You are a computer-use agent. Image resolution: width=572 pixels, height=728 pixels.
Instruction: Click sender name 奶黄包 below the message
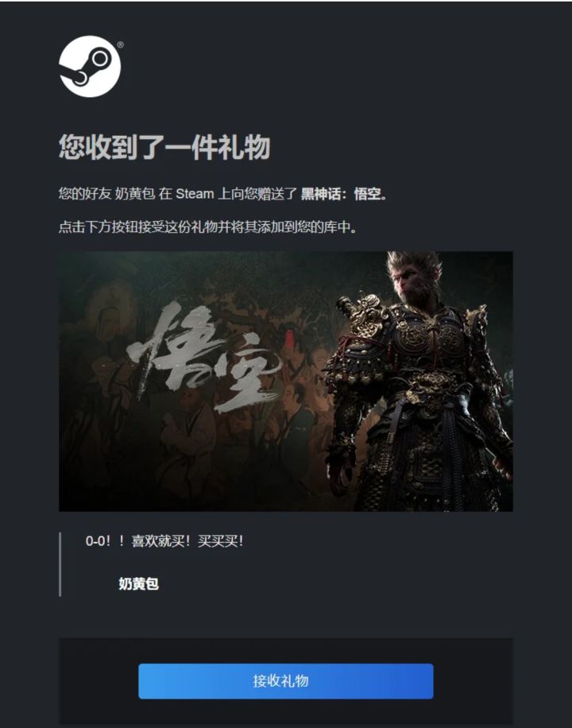point(138,583)
